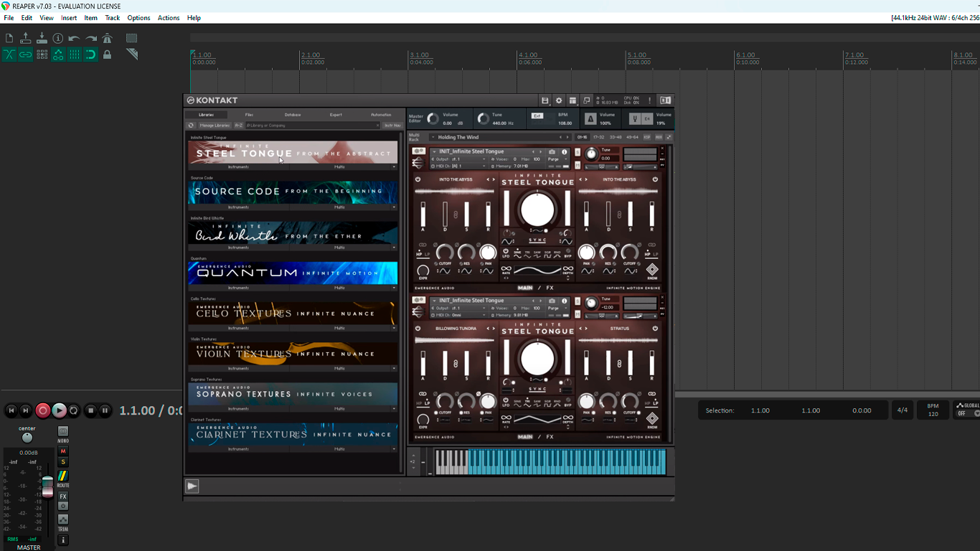
Task: Expand the Steel Tongue library dropdown arrow
Action: coord(394,167)
